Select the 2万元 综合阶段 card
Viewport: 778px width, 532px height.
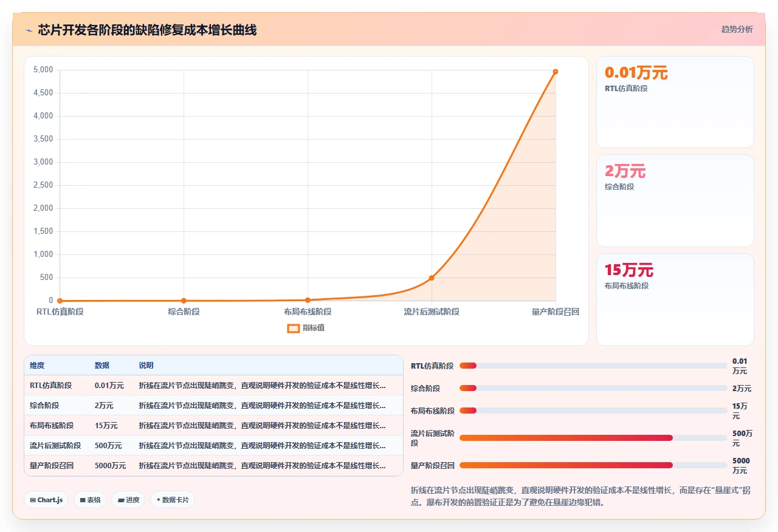(x=675, y=200)
